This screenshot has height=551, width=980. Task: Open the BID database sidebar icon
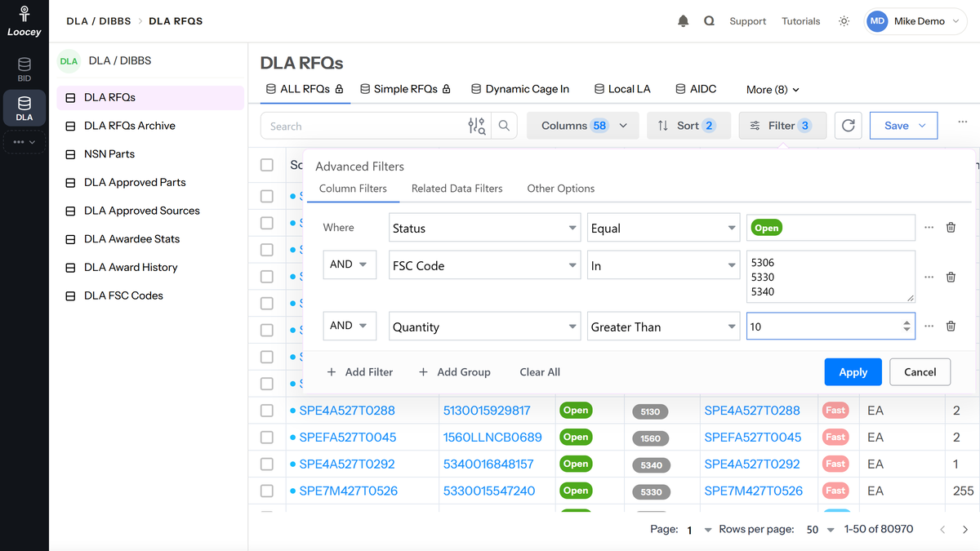[24, 69]
